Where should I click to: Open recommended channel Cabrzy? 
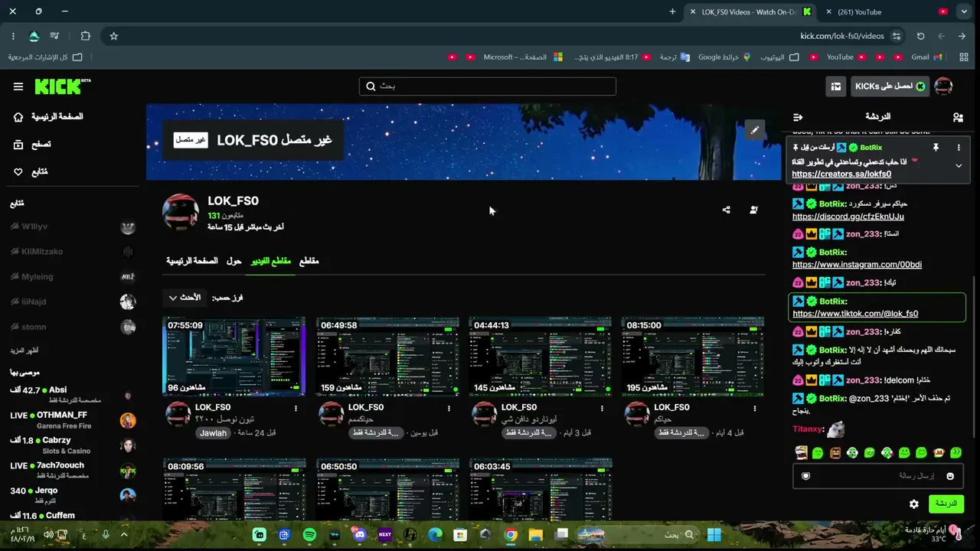tap(73, 445)
